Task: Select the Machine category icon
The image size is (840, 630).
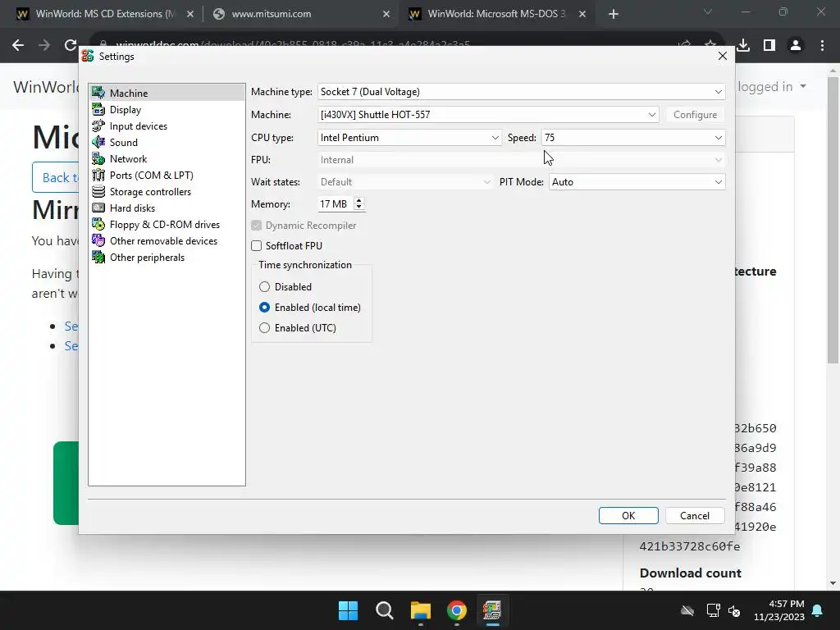Action: pyautogui.click(x=98, y=93)
